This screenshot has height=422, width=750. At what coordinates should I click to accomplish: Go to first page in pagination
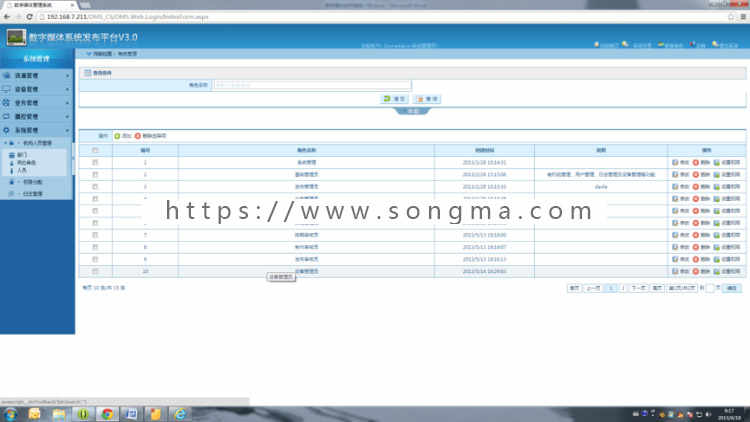[x=574, y=288]
